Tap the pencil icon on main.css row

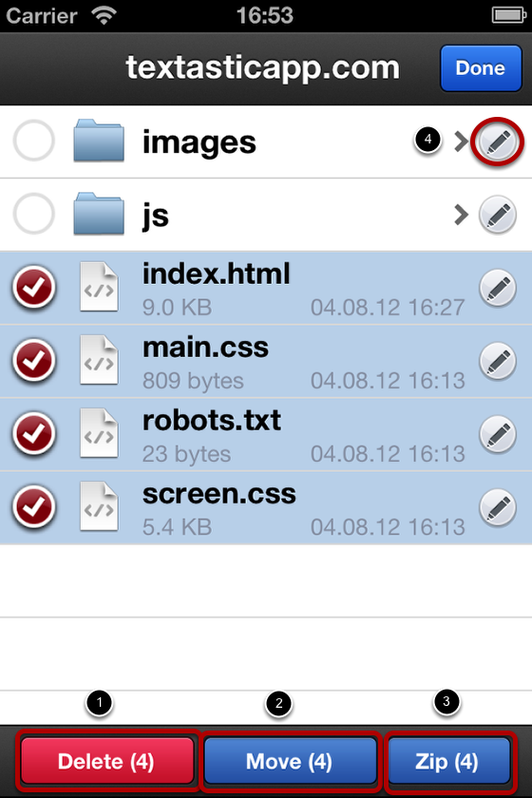click(498, 361)
